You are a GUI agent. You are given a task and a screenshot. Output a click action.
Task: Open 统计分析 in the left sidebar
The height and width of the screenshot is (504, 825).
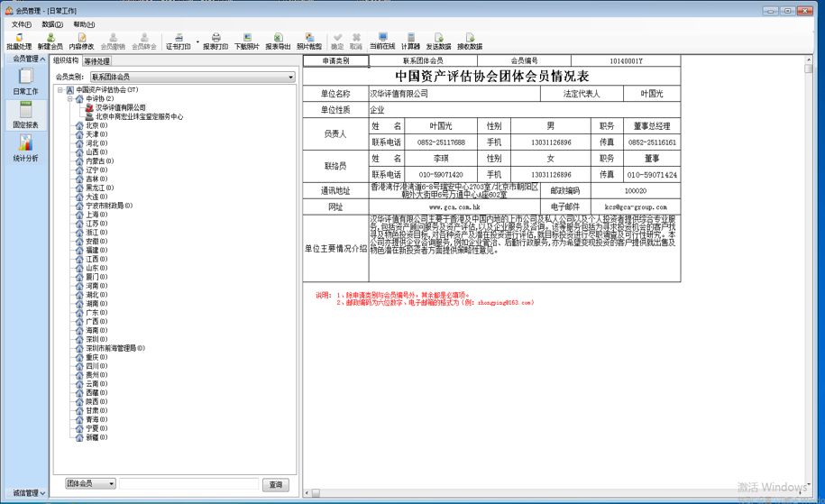pos(25,149)
